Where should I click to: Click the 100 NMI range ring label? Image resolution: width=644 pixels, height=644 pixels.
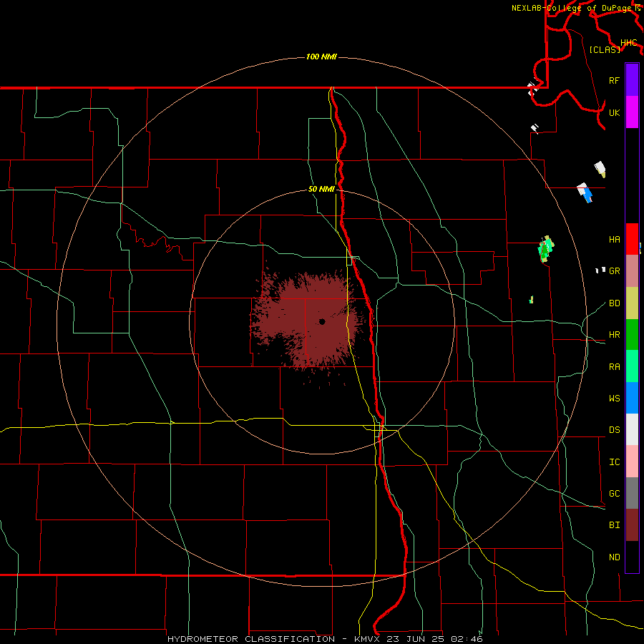[x=321, y=57]
